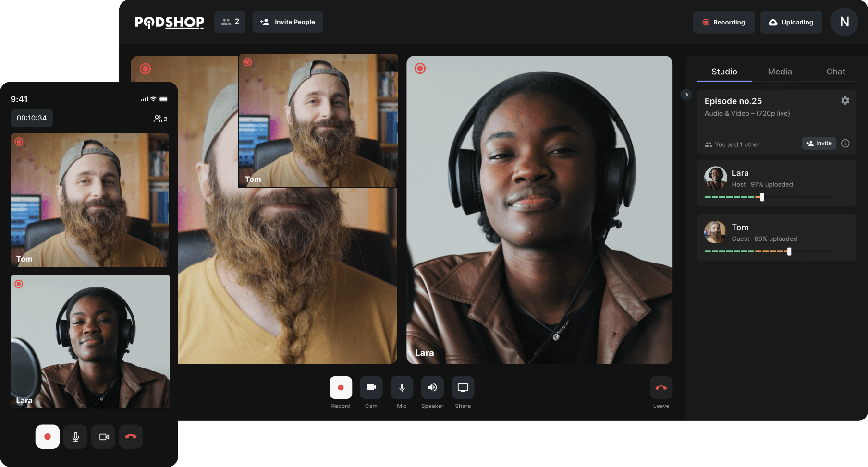Click the Recording status button
868x467 pixels.
(724, 22)
